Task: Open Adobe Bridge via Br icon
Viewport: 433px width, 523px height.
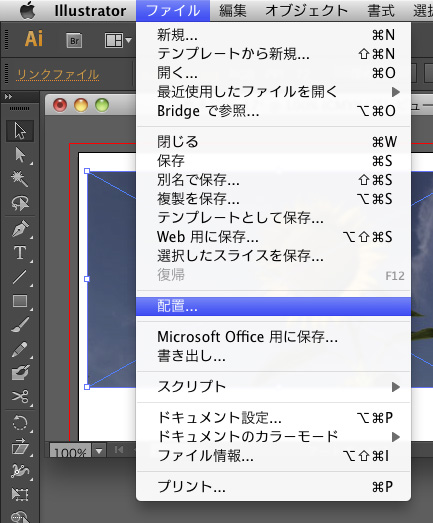Action: (x=74, y=41)
